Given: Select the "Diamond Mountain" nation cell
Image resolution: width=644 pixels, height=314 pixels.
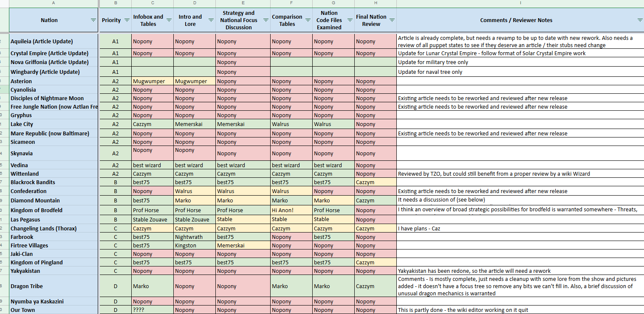Looking at the screenshot, I should [54, 201].
